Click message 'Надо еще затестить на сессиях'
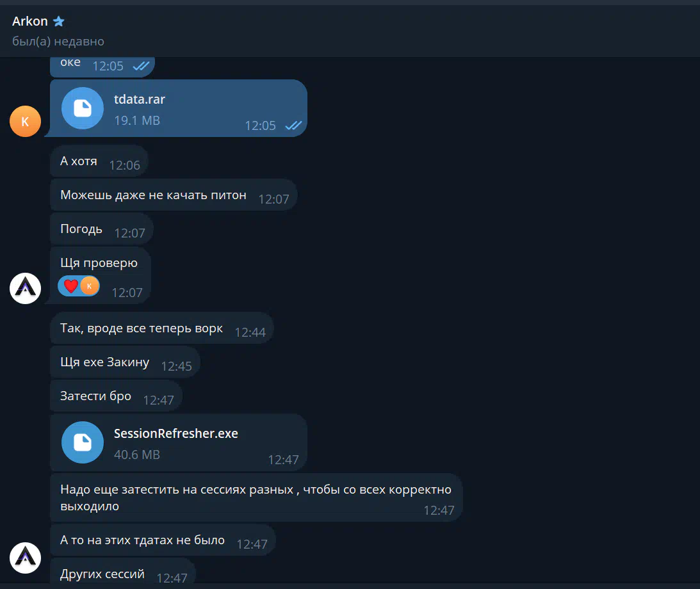Screen dimensions: 700x589 pos(256,497)
